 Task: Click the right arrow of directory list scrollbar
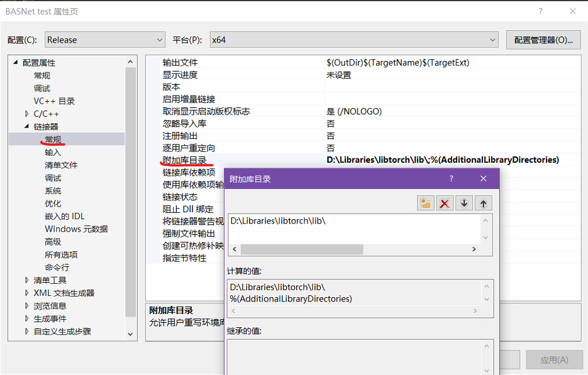tap(474, 249)
